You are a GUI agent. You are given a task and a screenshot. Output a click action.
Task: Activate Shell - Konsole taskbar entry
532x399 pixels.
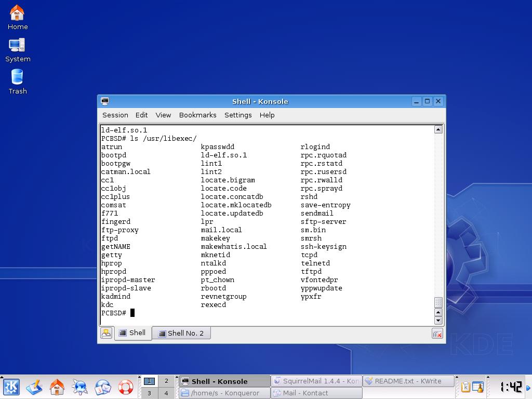pyautogui.click(x=224, y=381)
